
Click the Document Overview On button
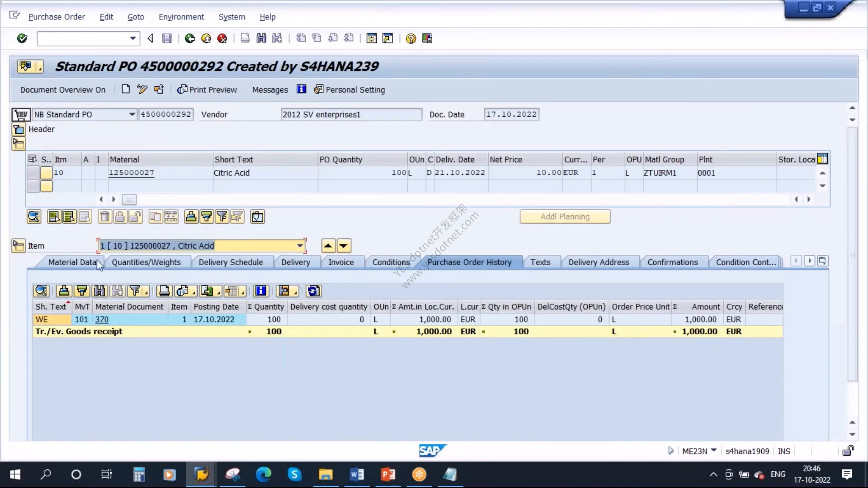[62, 90]
